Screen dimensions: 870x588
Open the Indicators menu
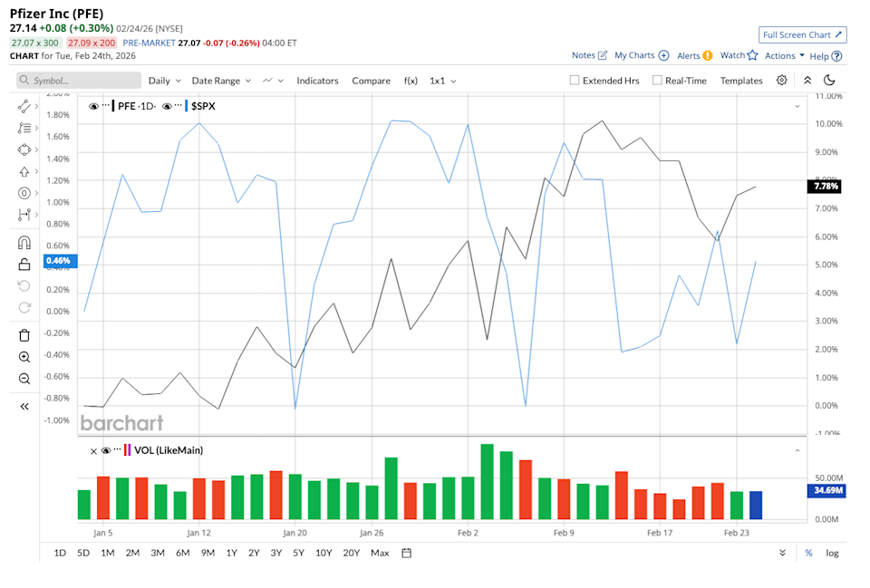click(x=317, y=81)
